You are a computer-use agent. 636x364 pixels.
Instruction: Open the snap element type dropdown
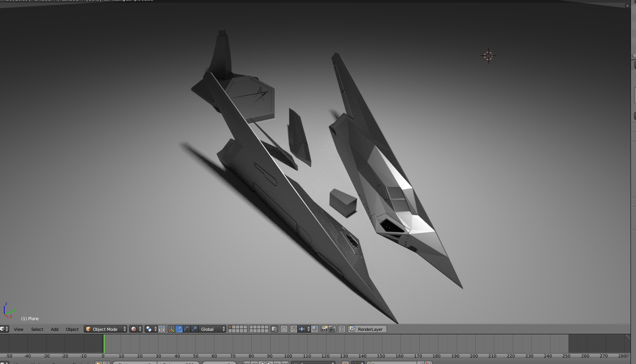coord(304,329)
